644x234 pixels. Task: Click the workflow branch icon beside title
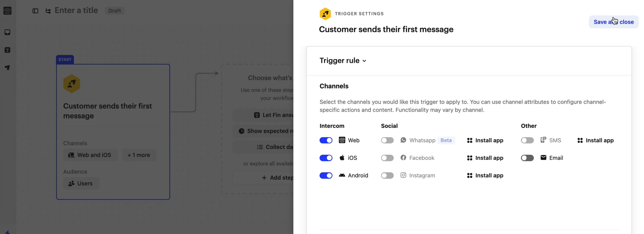pyautogui.click(x=48, y=11)
